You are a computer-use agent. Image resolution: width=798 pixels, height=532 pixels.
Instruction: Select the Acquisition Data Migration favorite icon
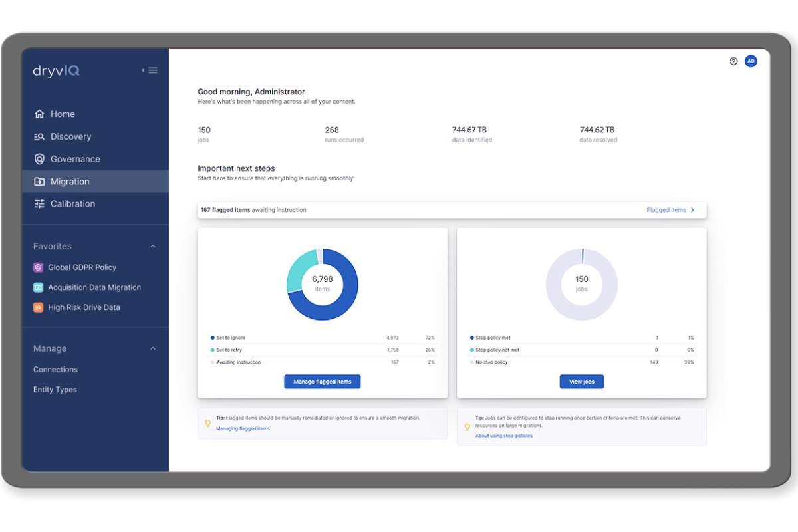coord(39,287)
